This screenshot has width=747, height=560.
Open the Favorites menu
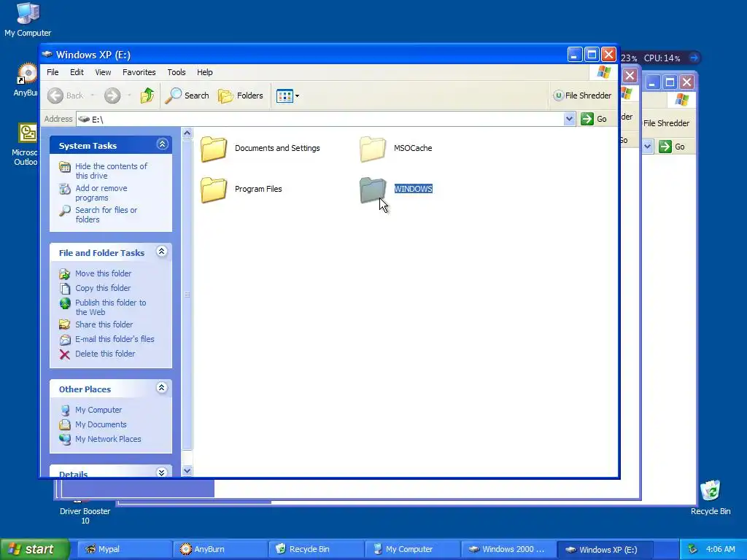click(x=139, y=72)
